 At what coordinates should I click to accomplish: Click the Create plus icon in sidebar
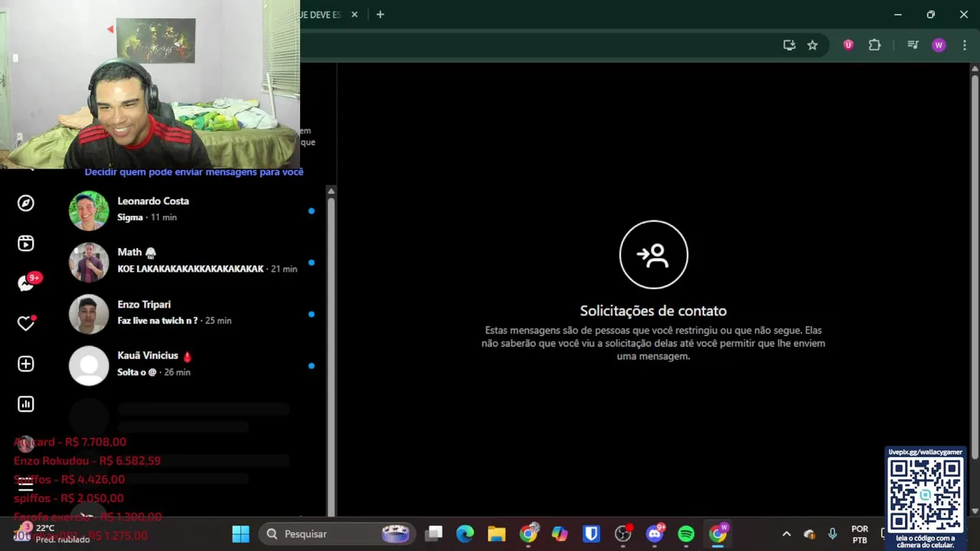26,364
